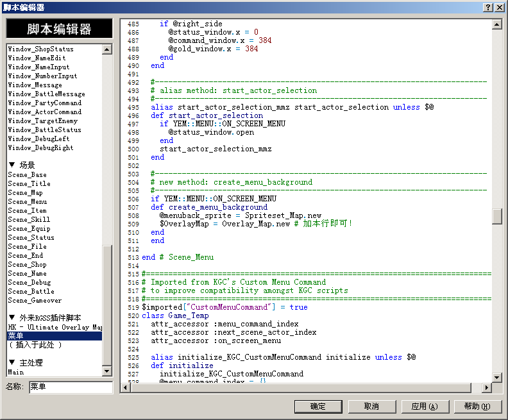Click line 513 end # Scene_Menu
The height and width of the screenshot is (420, 508).
tap(178, 257)
